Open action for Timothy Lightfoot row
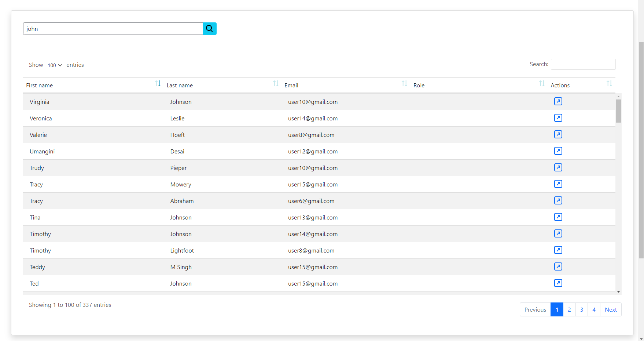Viewport: 644px width, 341px height. pos(558,250)
